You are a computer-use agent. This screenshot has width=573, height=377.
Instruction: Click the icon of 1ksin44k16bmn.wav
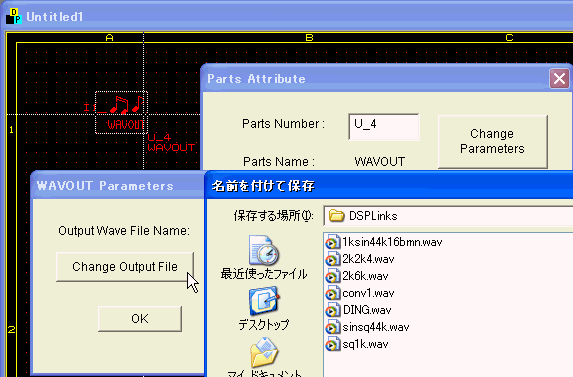(x=332, y=242)
